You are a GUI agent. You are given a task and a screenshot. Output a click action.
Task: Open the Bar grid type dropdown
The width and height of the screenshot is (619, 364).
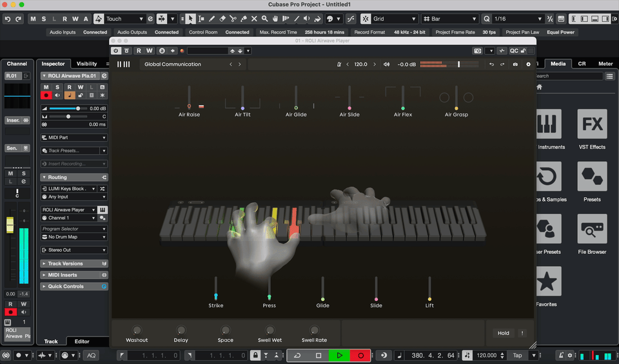coord(449,19)
